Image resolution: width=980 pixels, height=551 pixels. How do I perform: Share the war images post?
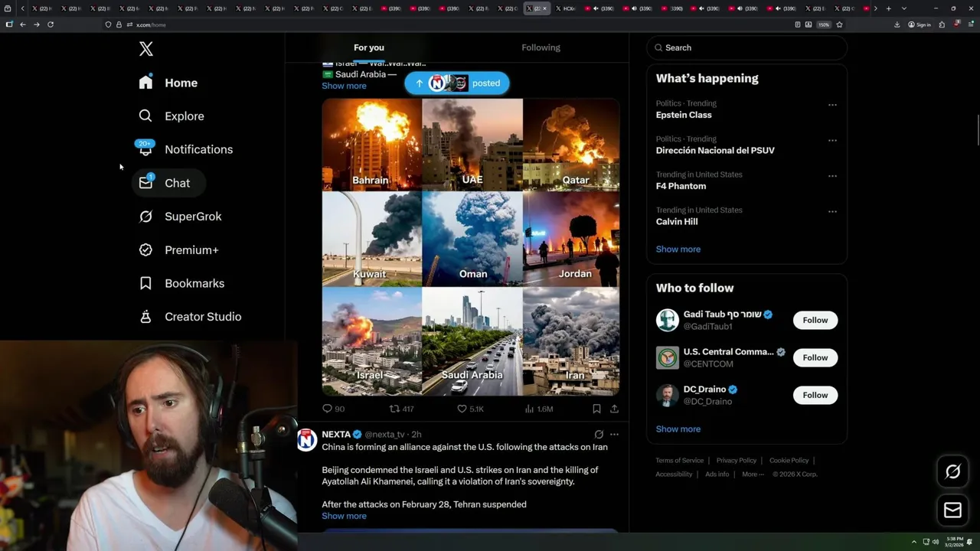coord(614,409)
